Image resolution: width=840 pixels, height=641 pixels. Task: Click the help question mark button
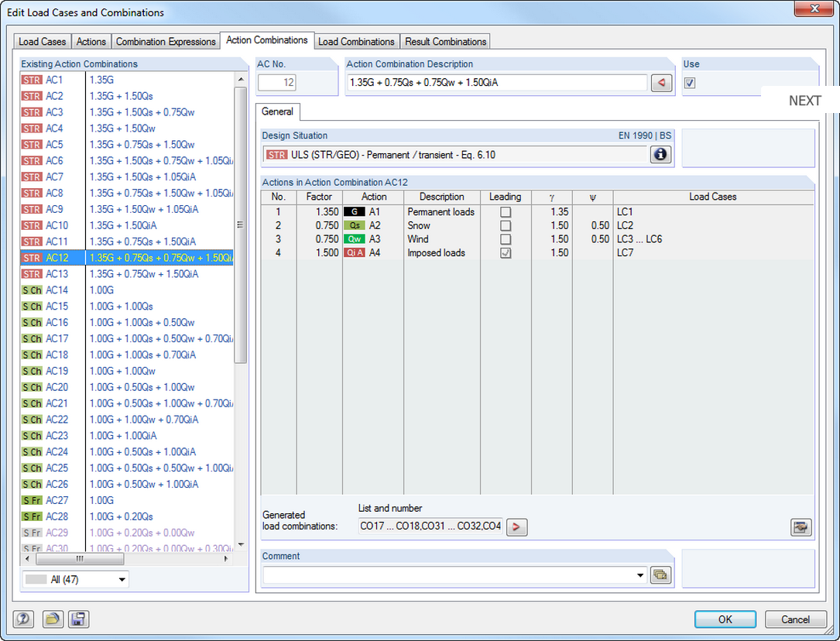(23, 619)
